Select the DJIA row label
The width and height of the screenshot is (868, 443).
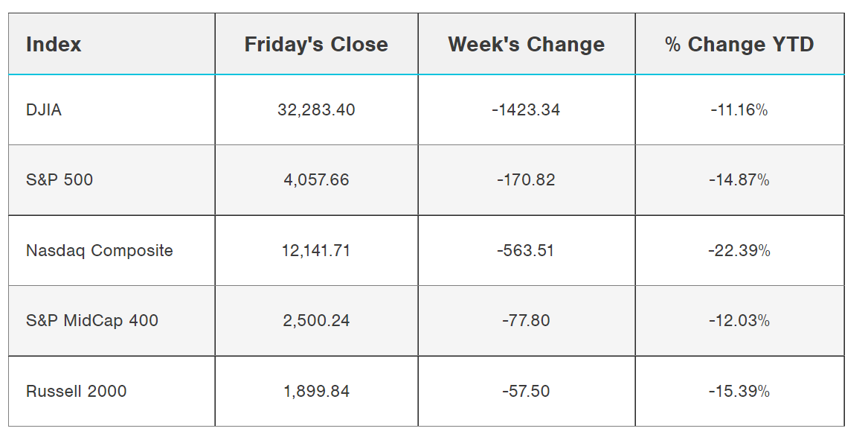44,110
